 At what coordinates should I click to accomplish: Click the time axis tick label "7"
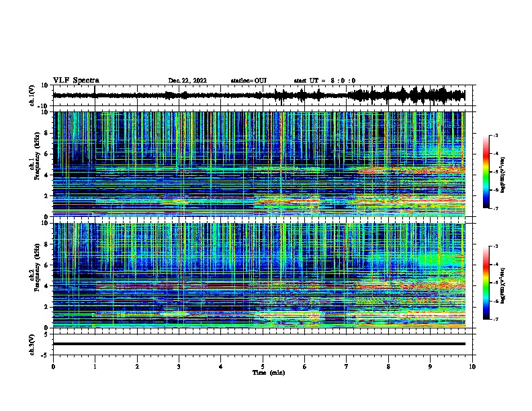coord(347,367)
